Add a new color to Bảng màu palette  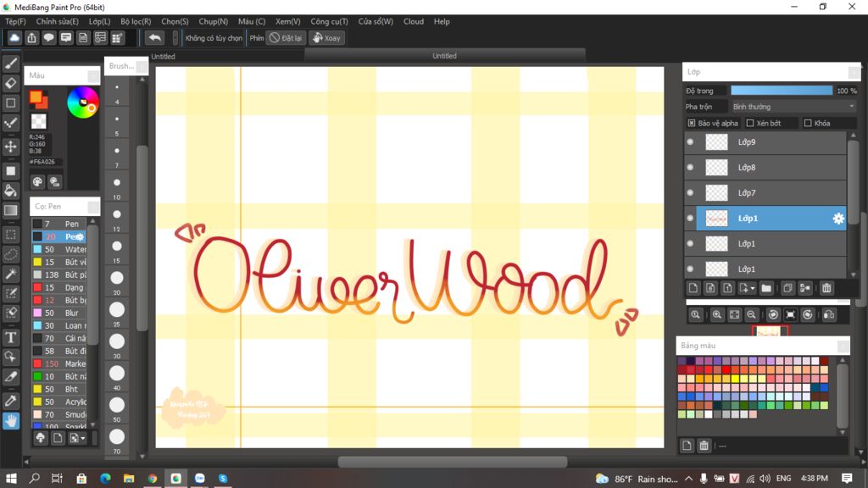click(x=687, y=446)
